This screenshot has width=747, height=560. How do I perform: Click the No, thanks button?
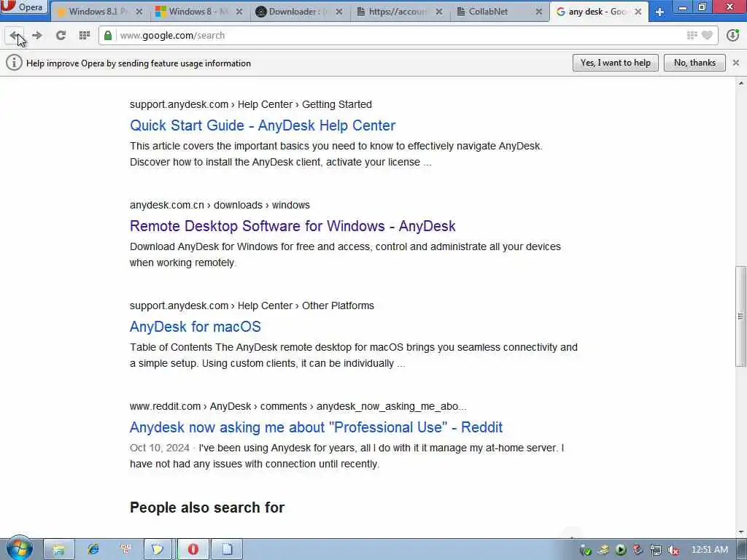(x=694, y=63)
